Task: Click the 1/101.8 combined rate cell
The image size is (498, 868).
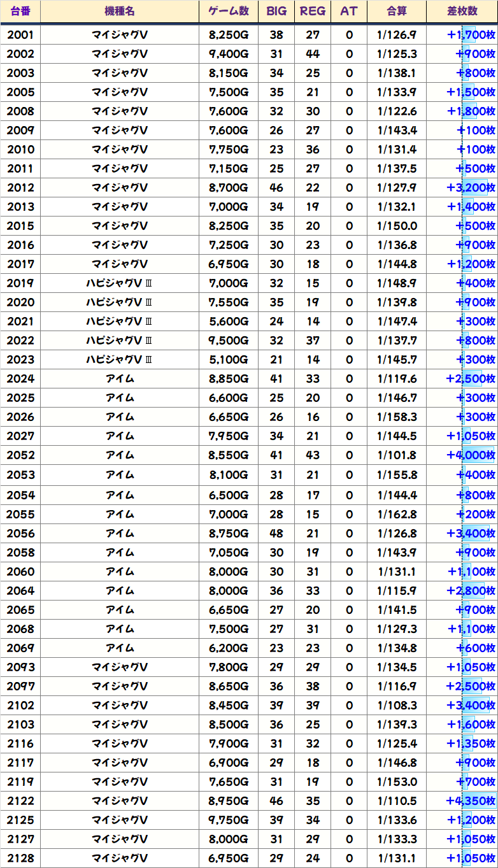Action: [397, 455]
